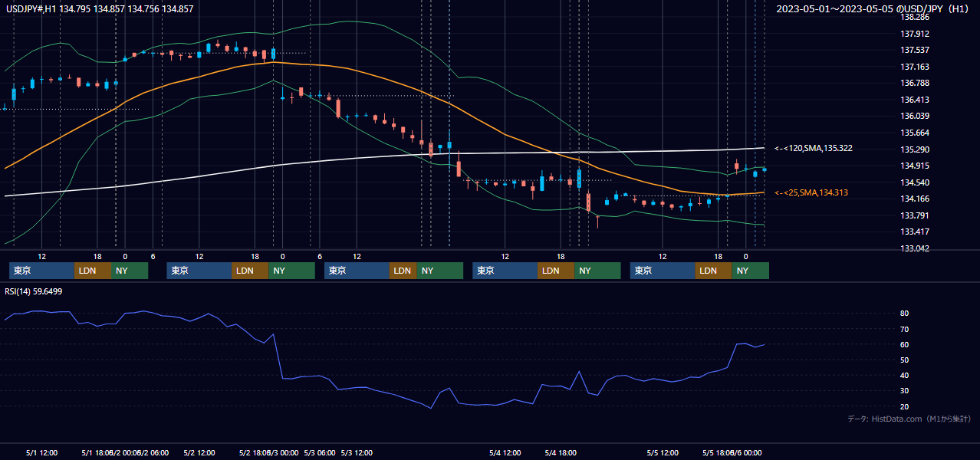The height and width of the screenshot is (460, 980).
Task: Click the '5/2 12:00' time axis label
Action: coord(199,453)
